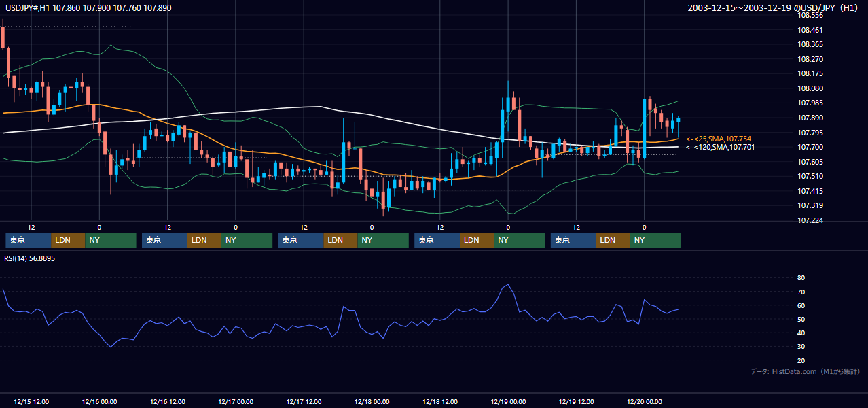Select the last day's LDN session box
Screen dimensions: 868x408
click(614, 240)
